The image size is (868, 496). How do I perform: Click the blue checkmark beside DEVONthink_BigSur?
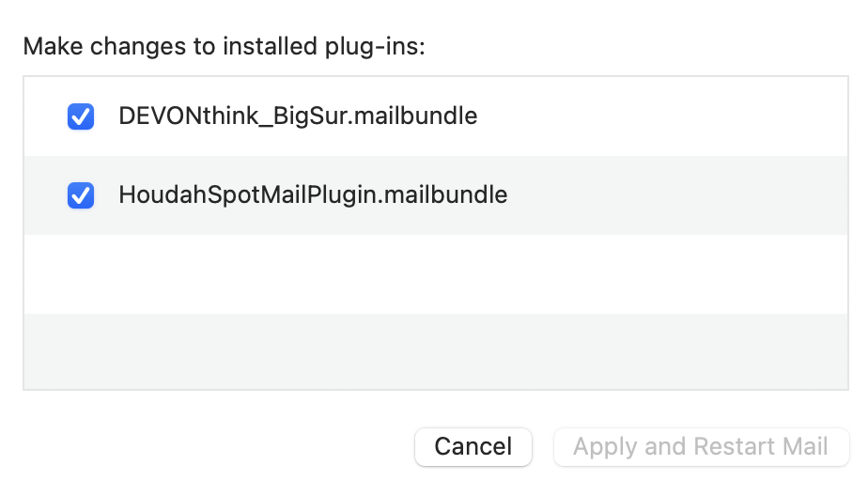click(81, 116)
